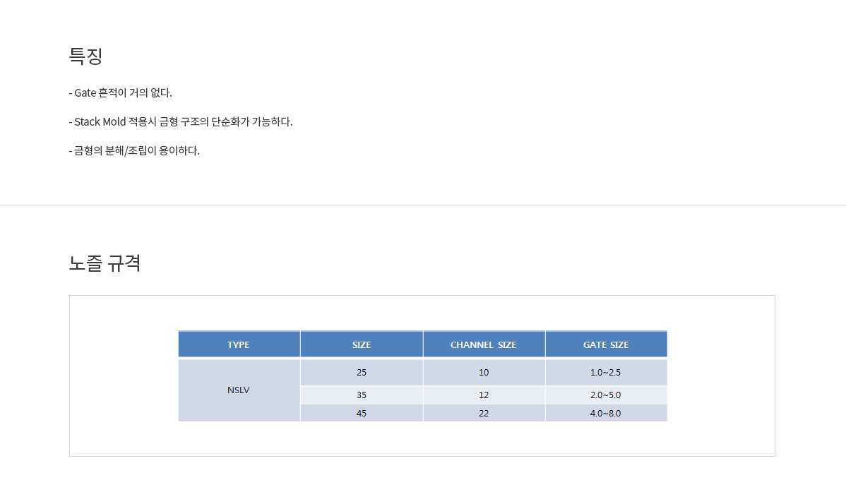Click the size 25 cell
The image size is (846, 504).
[x=362, y=372]
